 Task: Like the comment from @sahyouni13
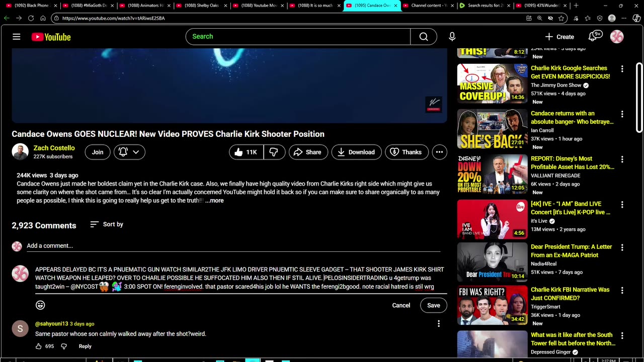click(x=39, y=346)
